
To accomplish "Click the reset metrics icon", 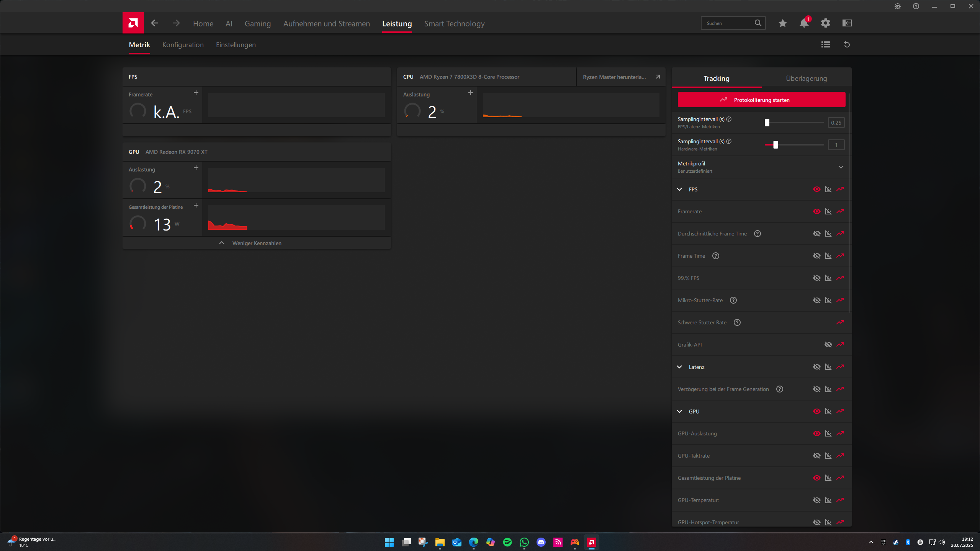I will (847, 45).
